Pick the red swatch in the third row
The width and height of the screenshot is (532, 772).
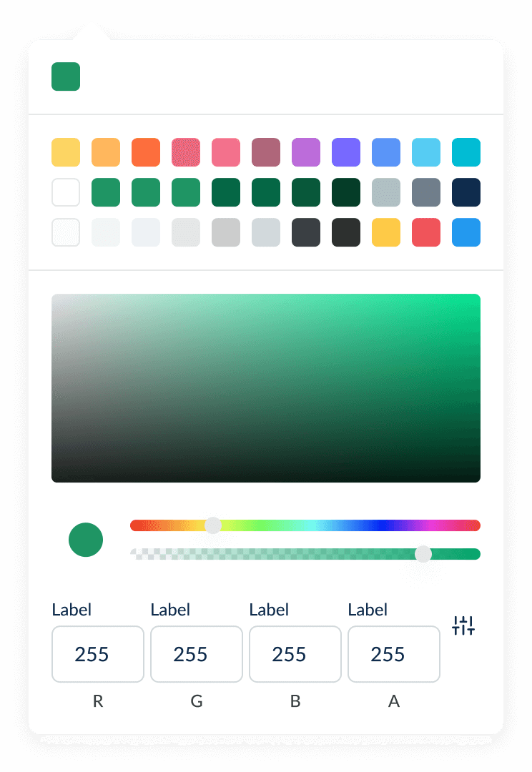click(x=426, y=232)
